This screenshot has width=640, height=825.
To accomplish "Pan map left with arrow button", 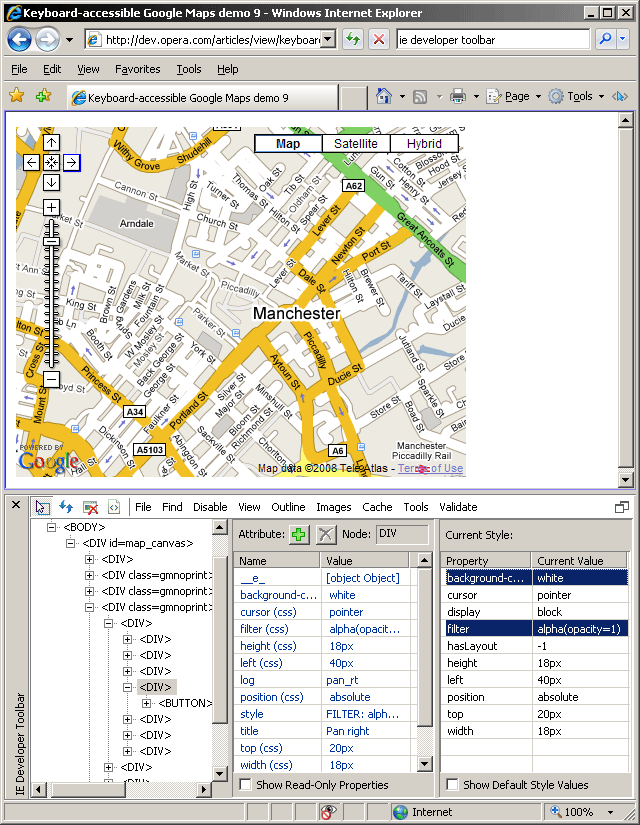I will (x=32, y=163).
